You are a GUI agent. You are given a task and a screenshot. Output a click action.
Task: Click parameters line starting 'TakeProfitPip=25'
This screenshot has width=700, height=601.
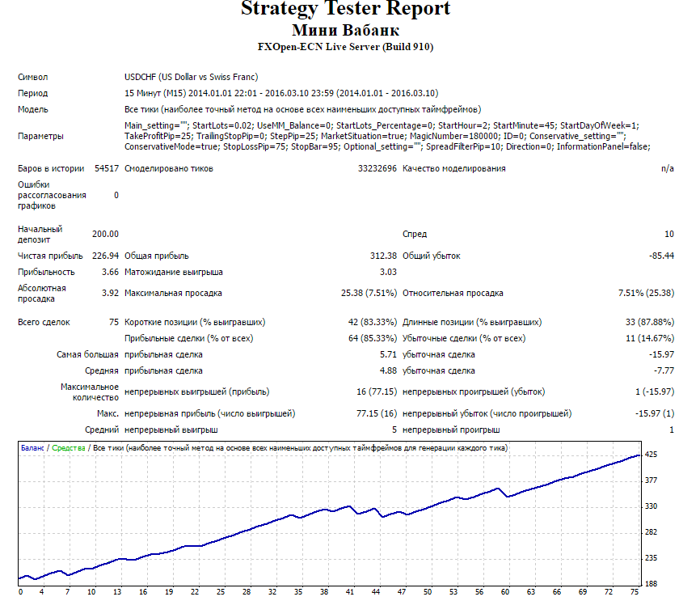[x=375, y=136]
